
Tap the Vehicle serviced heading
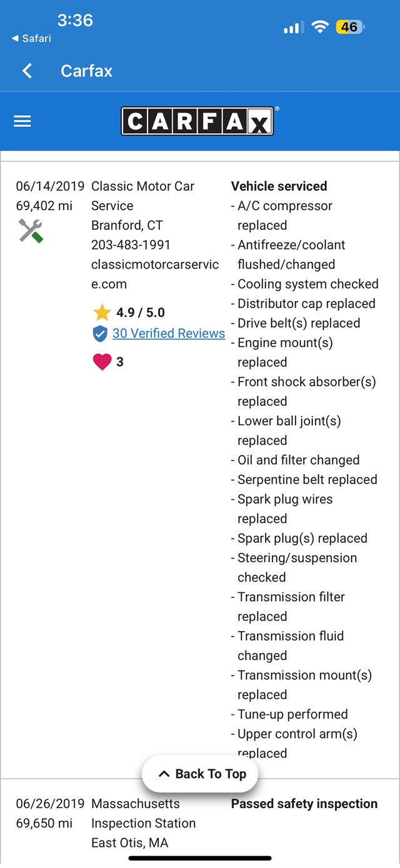(x=279, y=186)
